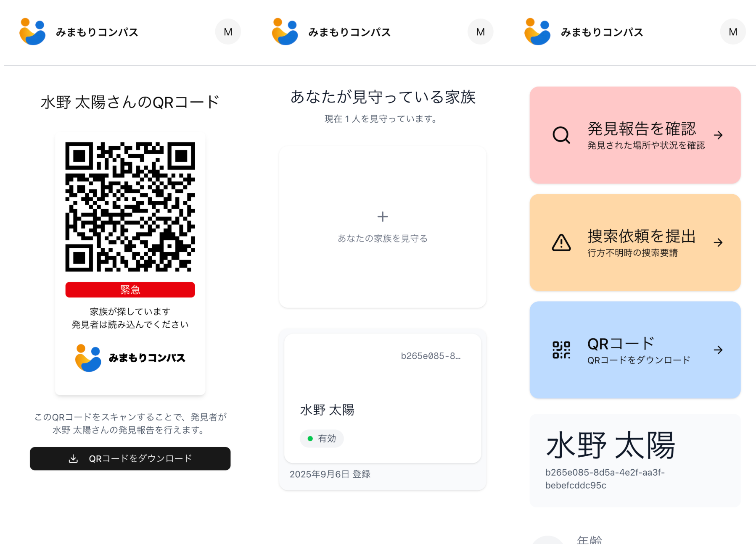The image size is (756, 547).
Task: Click the text 発見者は読み込んでください
Action: pyautogui.click(x=130, y=324)
